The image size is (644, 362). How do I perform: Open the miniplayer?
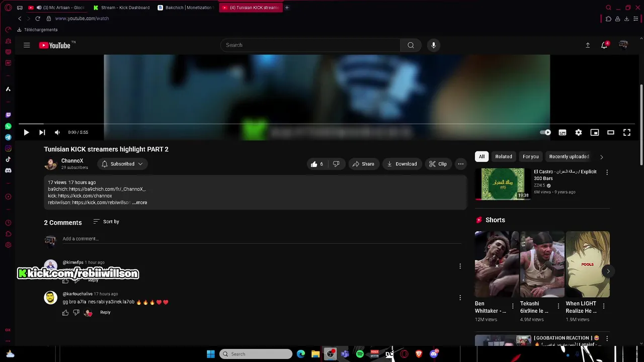[595, 132]
